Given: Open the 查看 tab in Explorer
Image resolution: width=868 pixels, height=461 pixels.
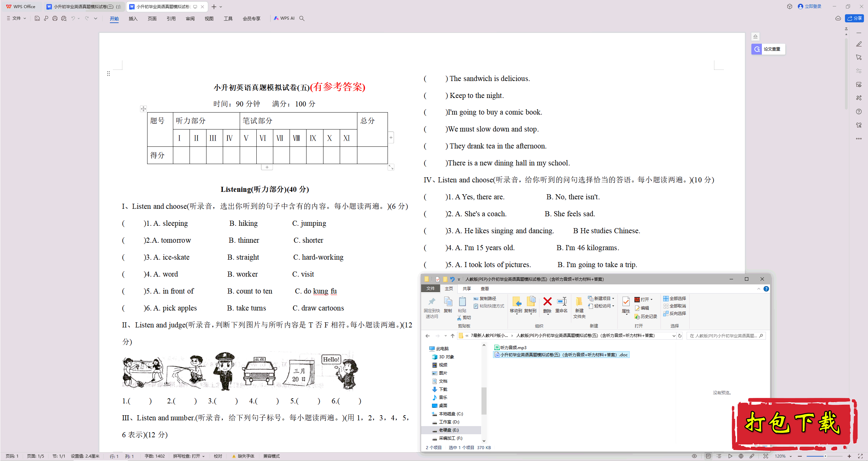Looking at the screenshot, I should coord(485,289).
